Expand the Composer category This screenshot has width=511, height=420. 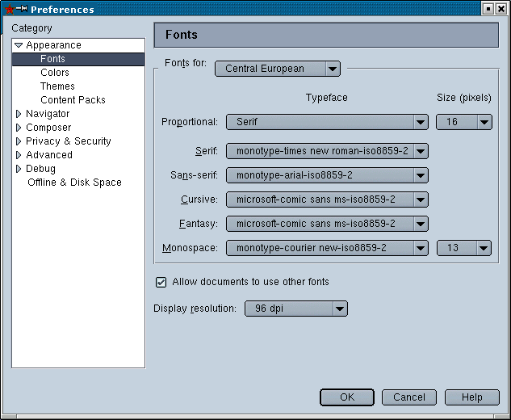(x=19, y=128)
